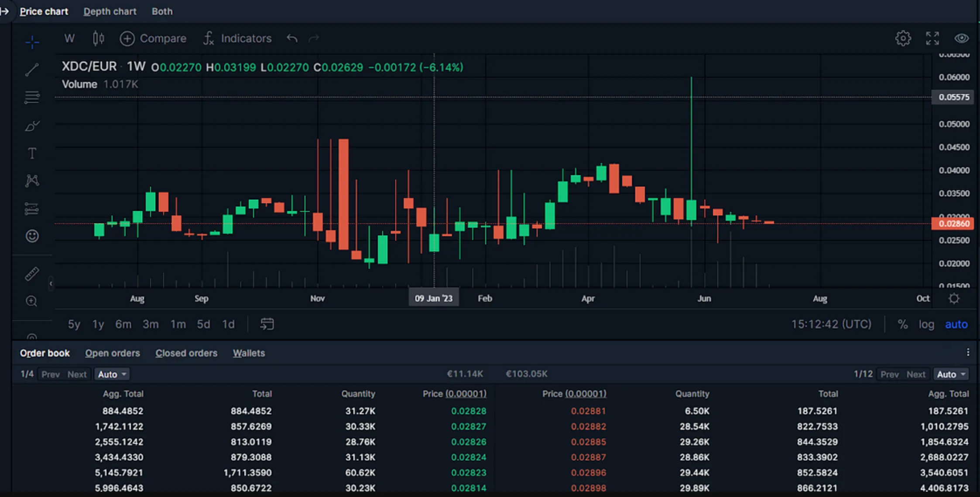
Task: Collapse the drawing toolbar handle
Action: point(51,283)
